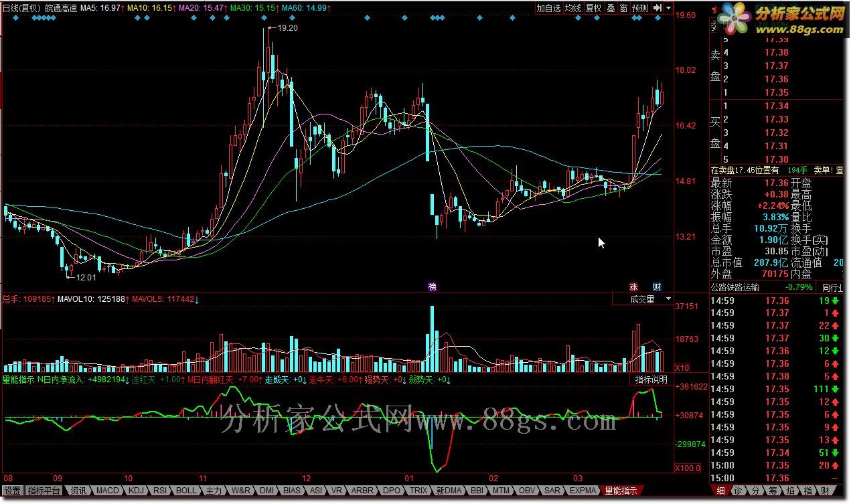Toggle the 窗 window layout button

623,8
